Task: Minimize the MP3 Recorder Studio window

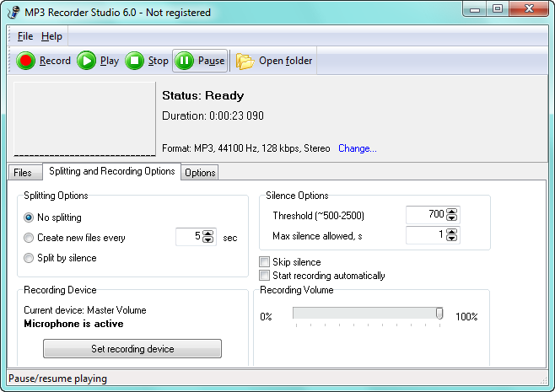Action: (x=475, y=9)
